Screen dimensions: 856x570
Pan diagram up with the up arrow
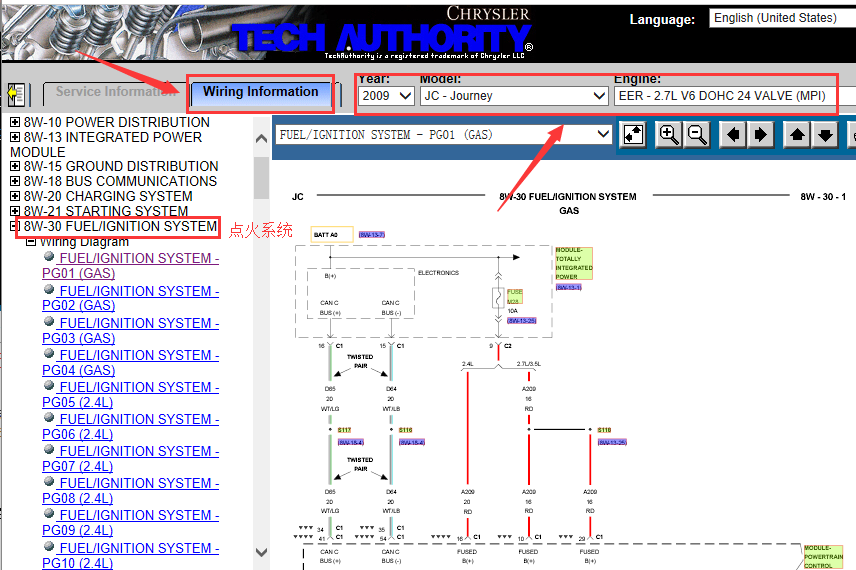[x=797, y=134]
